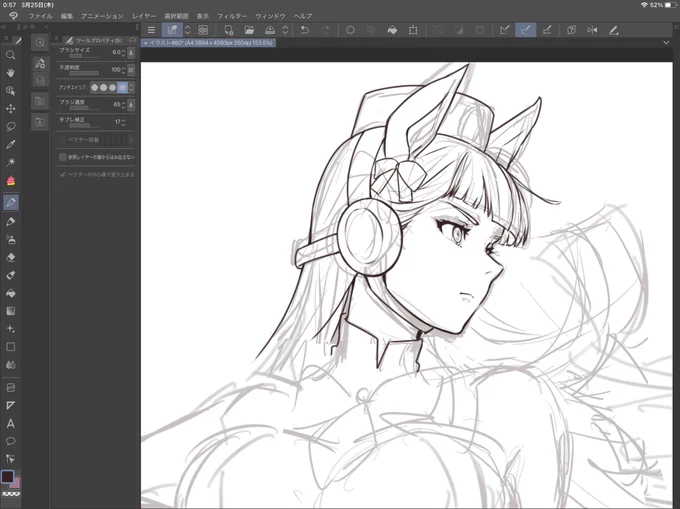The height and width of the screenshot is (509, 680).
Task: Click the Open file folder icon
Action: click(249, 30)
